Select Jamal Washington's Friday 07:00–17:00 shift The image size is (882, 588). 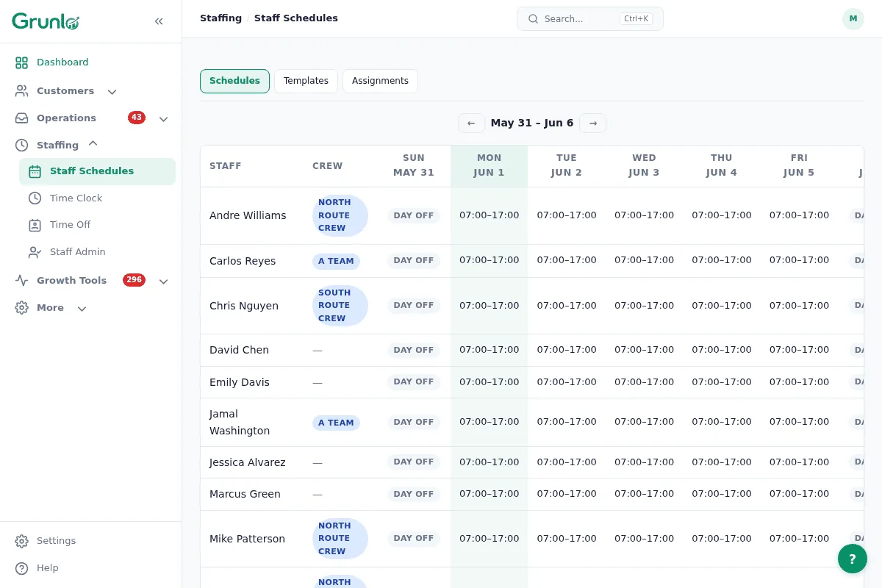tap(799, 422)
